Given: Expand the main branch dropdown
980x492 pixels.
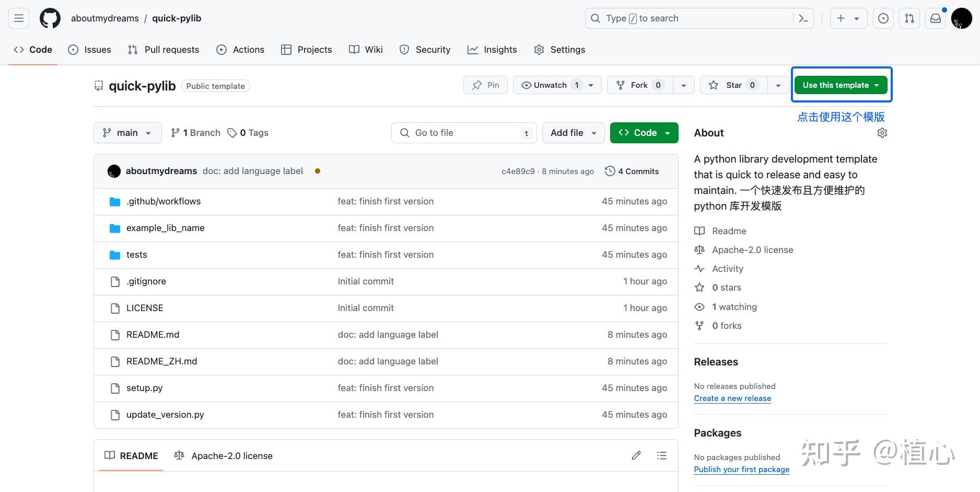Looking at the screenshot, I should click(x=127, y=133).
